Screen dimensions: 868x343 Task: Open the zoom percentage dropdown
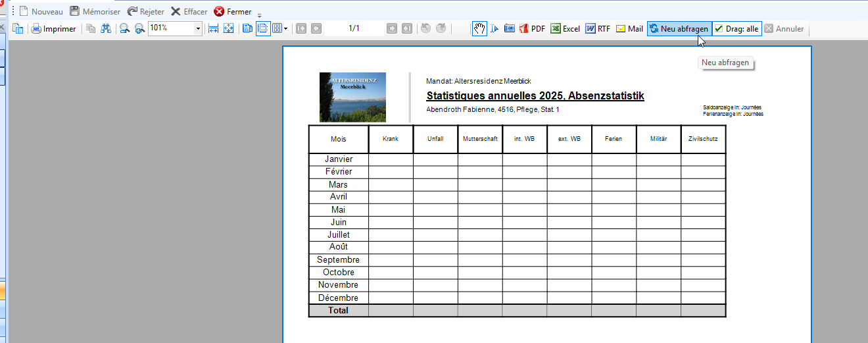coord(198,29)
